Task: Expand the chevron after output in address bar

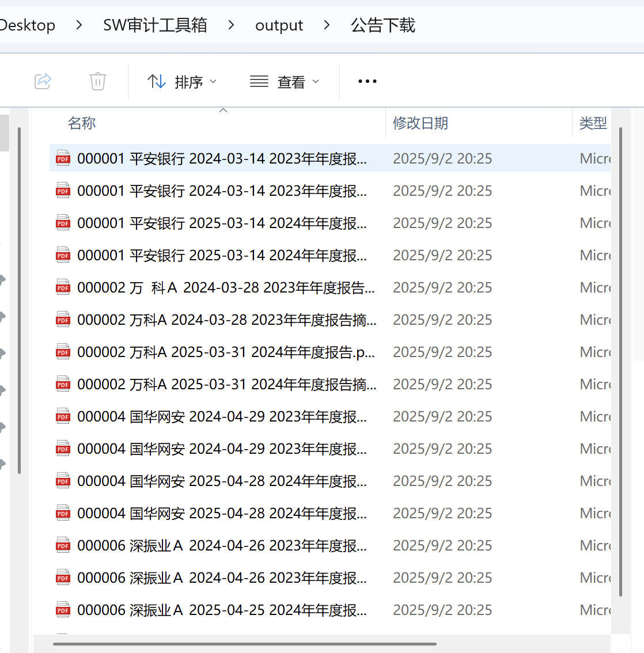Action: coord(327,25)
